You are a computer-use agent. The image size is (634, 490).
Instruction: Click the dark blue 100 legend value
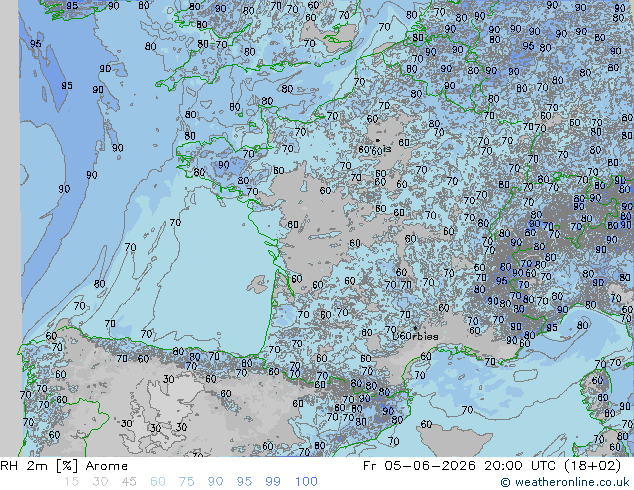tap(306, 482)
